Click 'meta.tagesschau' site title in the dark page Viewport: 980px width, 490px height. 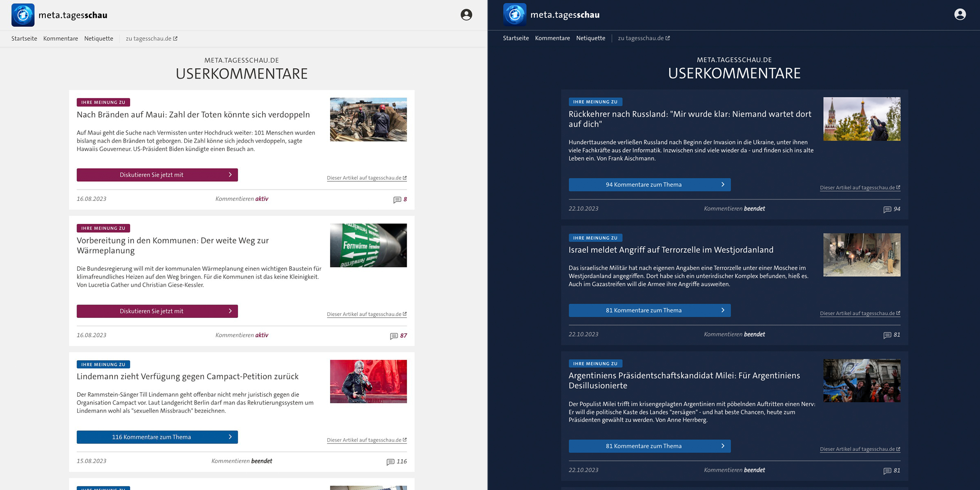point(565,15)
